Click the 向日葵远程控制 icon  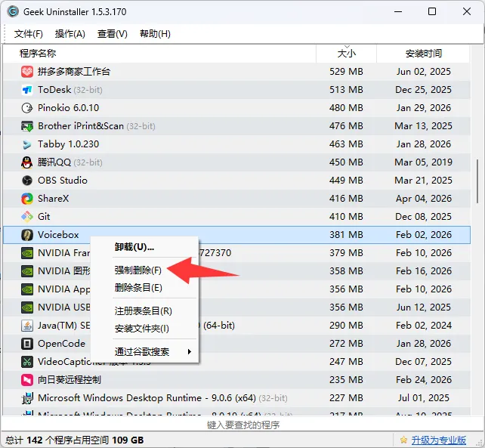(27, 380)
